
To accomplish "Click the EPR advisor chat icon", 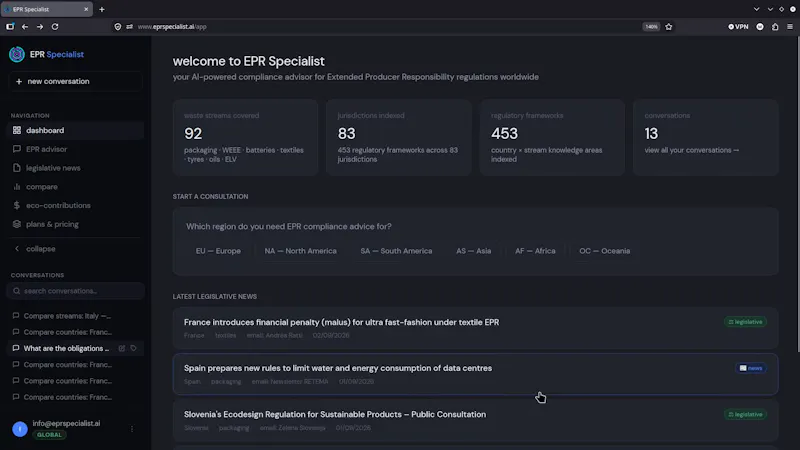I will click(x=17, y=149).
